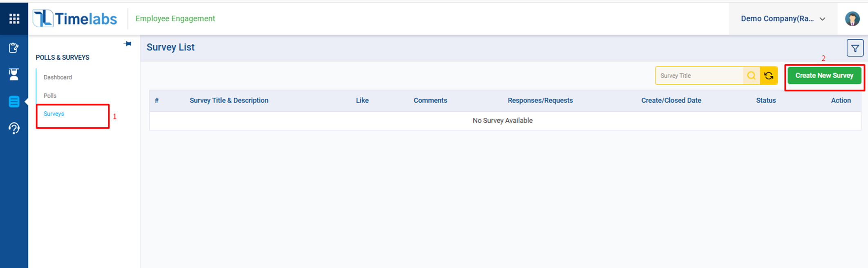Click the No Survey Available message
The image size is (868, 268).
pos(503,121)
